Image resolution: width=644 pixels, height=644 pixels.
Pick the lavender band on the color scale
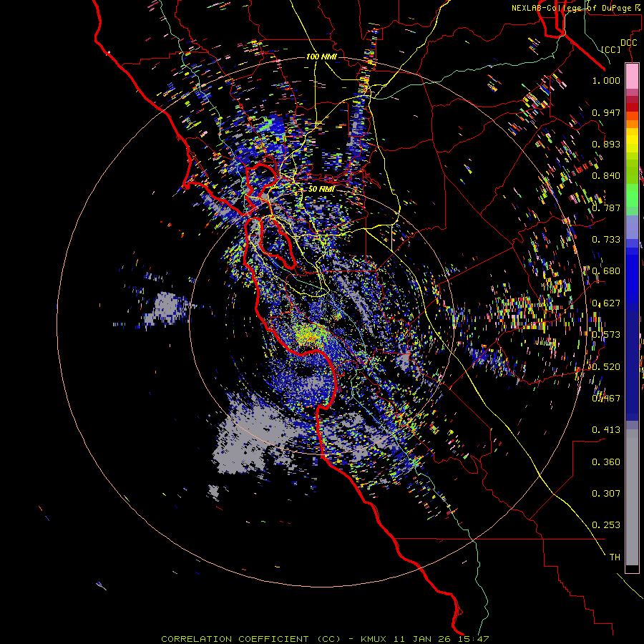tap(632, 228)
